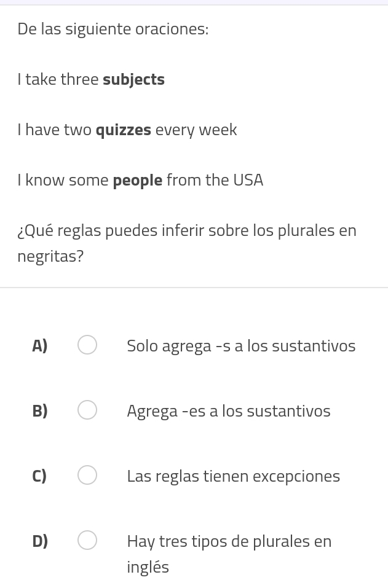Click the words 'every week' in second sentence

[x=196, y=130]
